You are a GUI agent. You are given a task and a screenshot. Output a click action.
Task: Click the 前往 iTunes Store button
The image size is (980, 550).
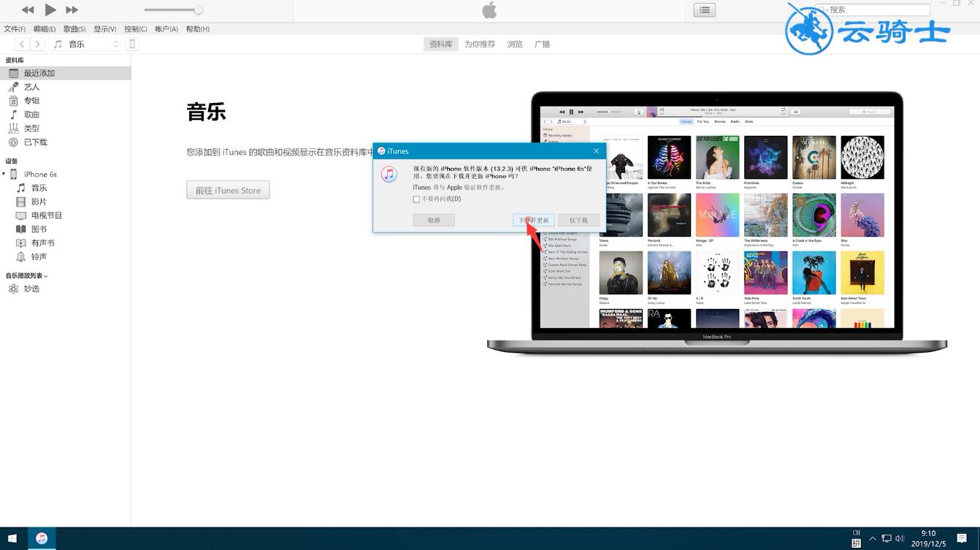tap(228, 190)
